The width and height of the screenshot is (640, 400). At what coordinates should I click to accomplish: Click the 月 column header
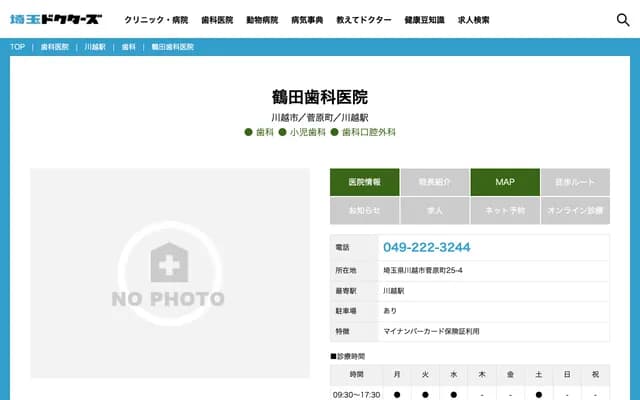click(397, 374)
